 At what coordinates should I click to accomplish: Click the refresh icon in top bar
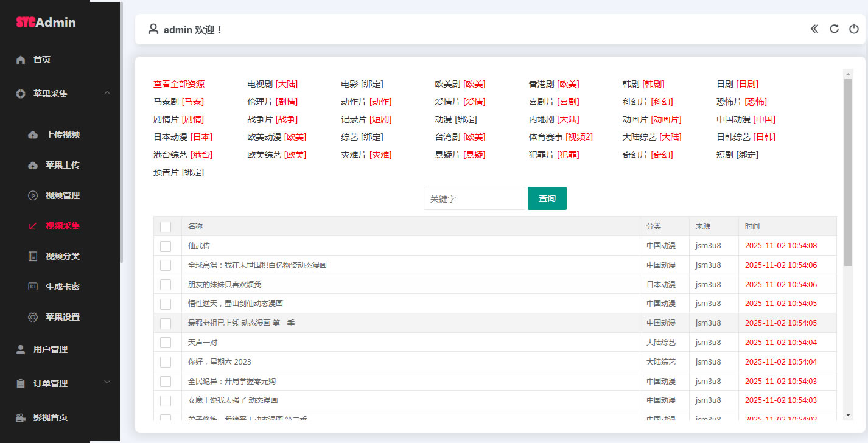click(835, 29)
